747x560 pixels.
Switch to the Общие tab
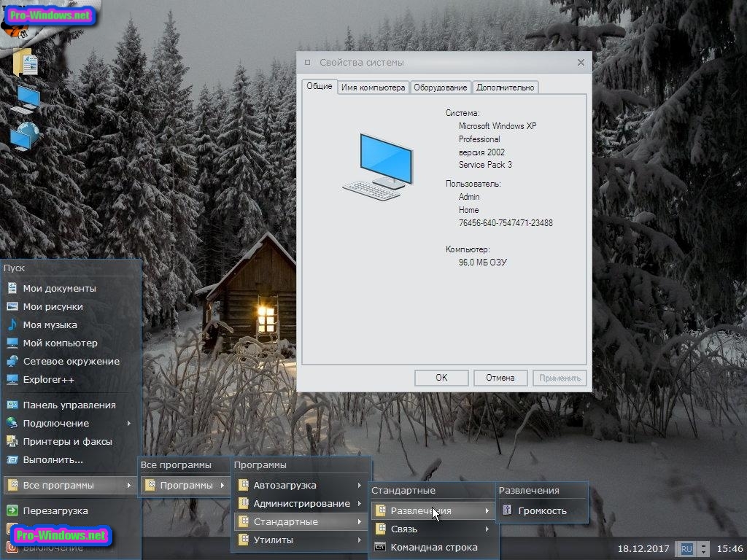click(320, 86)
